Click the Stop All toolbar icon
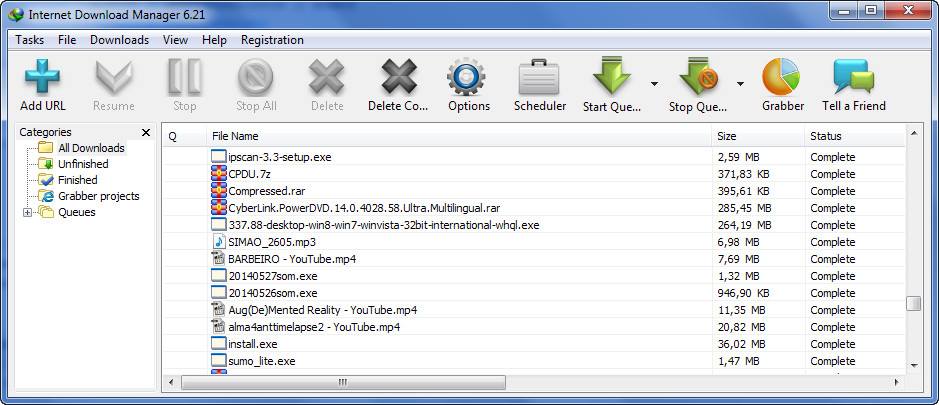The image size is (939, 405). coord(256,77)
